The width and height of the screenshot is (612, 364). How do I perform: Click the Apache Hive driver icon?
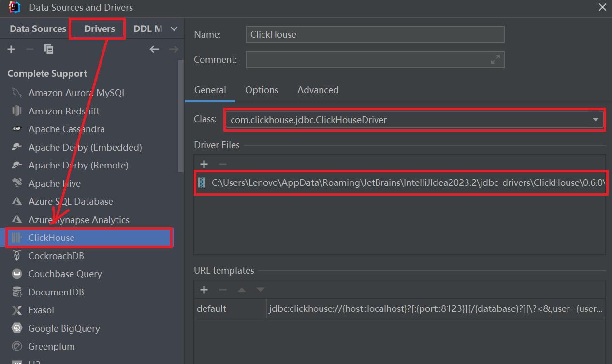pos(17,183)
